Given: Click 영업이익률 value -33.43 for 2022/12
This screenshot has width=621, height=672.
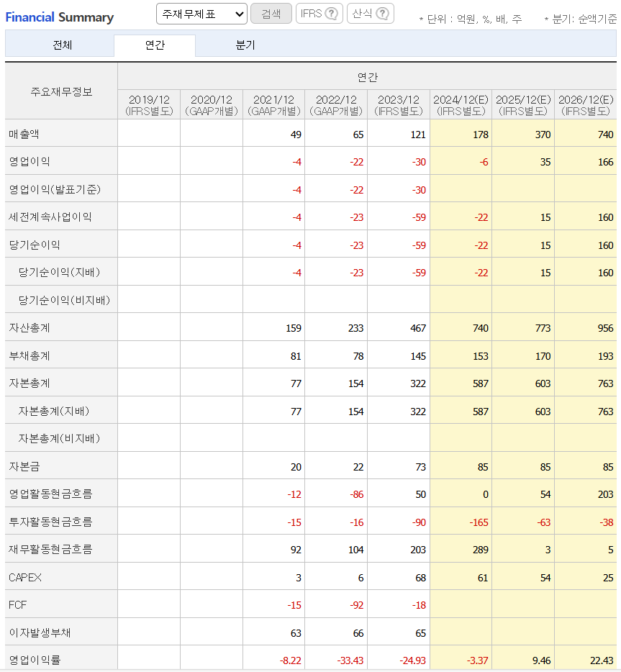Looking at the screenshot, I should click(x=350, y=660).
